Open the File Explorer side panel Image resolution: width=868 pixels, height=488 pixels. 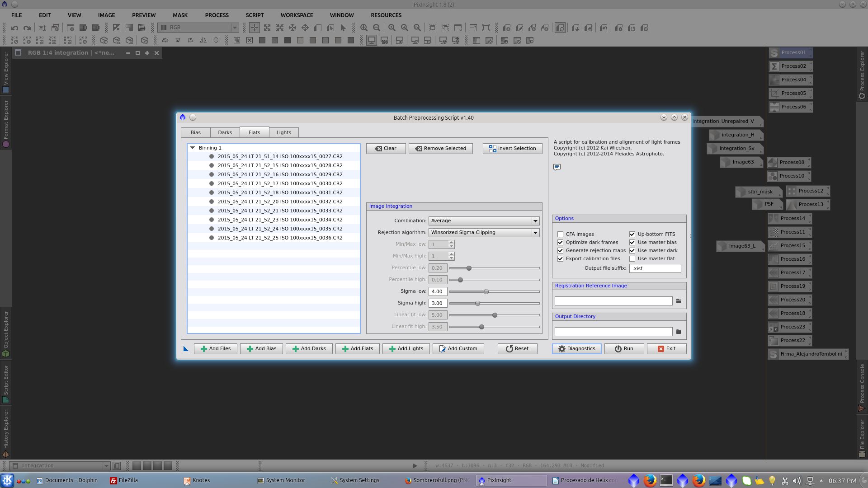point(862,438)
